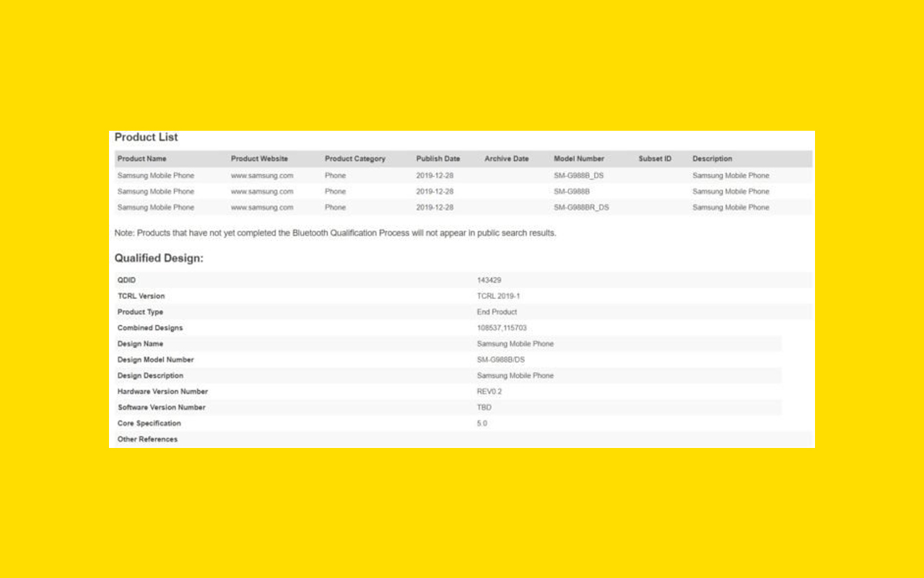The width and height of the screenshot is (924, 578).
Task: Select the Product Category column header
Action: (355, 159)
